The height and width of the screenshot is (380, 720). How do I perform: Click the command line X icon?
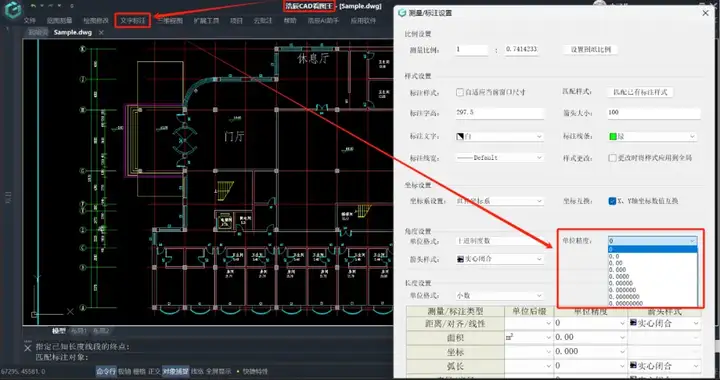28,347
